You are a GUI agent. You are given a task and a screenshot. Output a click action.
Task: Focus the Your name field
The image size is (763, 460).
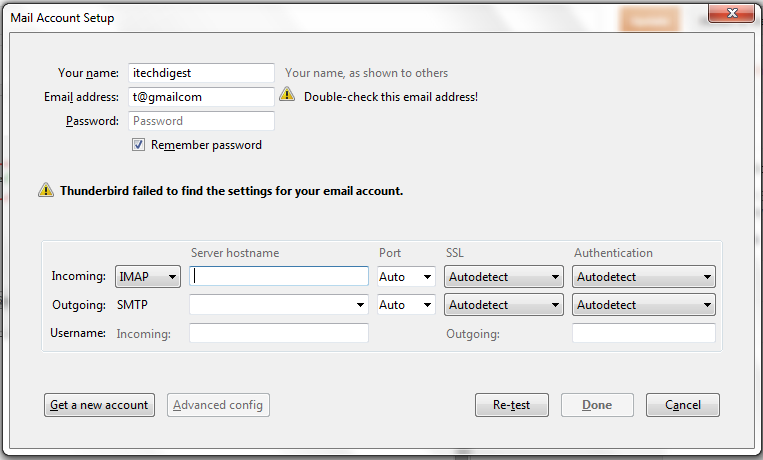click(x=201, y=73)
